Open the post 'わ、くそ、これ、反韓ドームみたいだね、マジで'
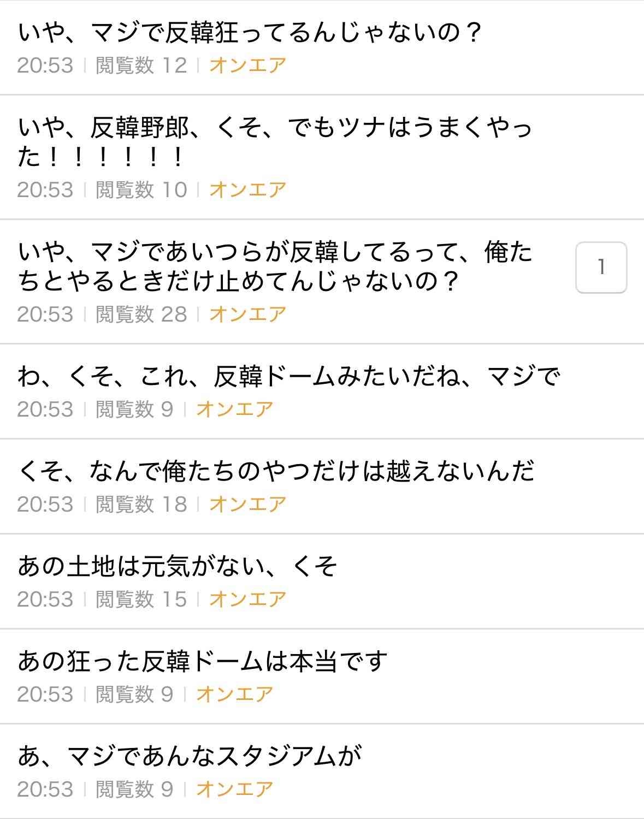This screenshot has height=819, width=644. coord(288,377)
